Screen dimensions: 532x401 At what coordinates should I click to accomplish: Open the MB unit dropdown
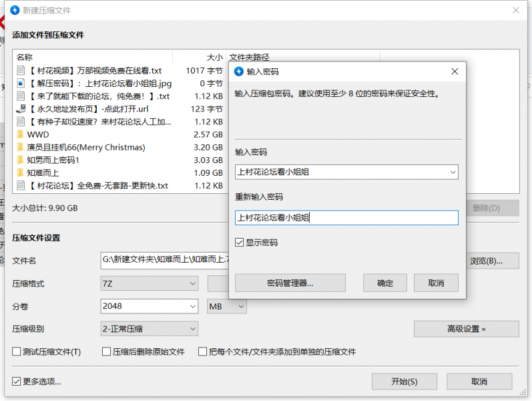pos(227,307)
